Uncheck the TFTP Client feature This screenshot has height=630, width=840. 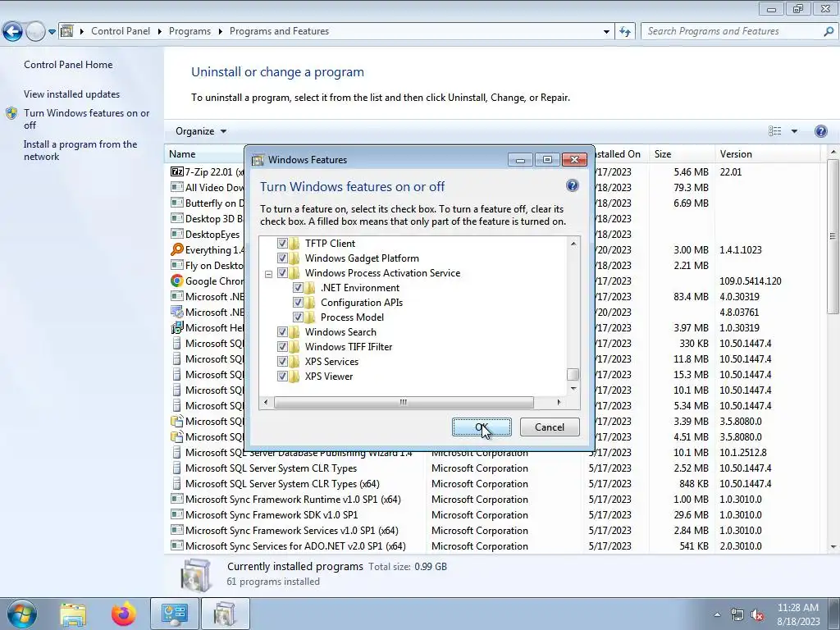click(282, 243)
